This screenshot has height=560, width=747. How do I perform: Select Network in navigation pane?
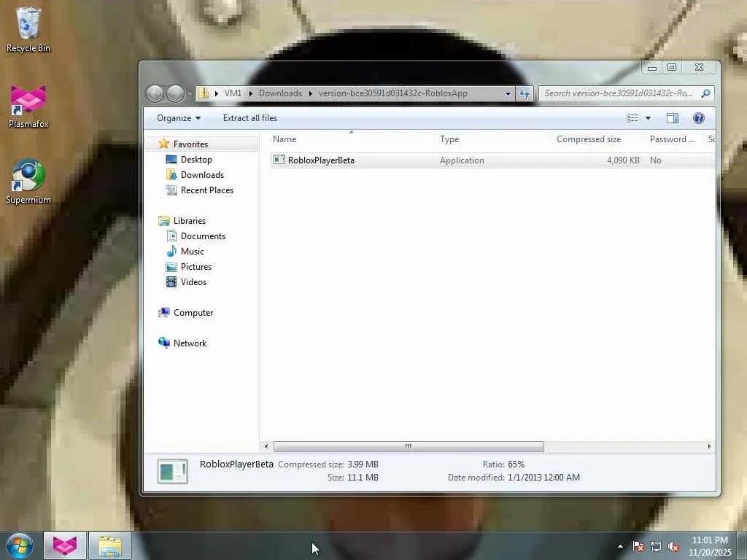(190, 343)
